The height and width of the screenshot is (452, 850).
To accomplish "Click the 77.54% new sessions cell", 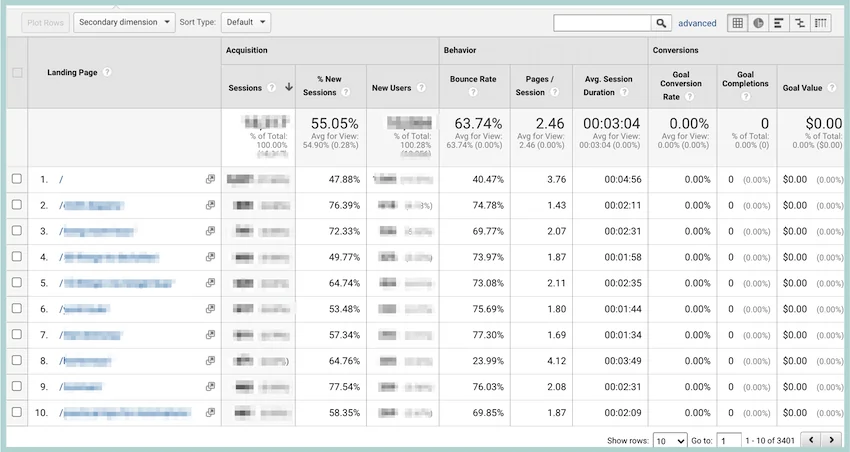I will (x=344, y=386).
